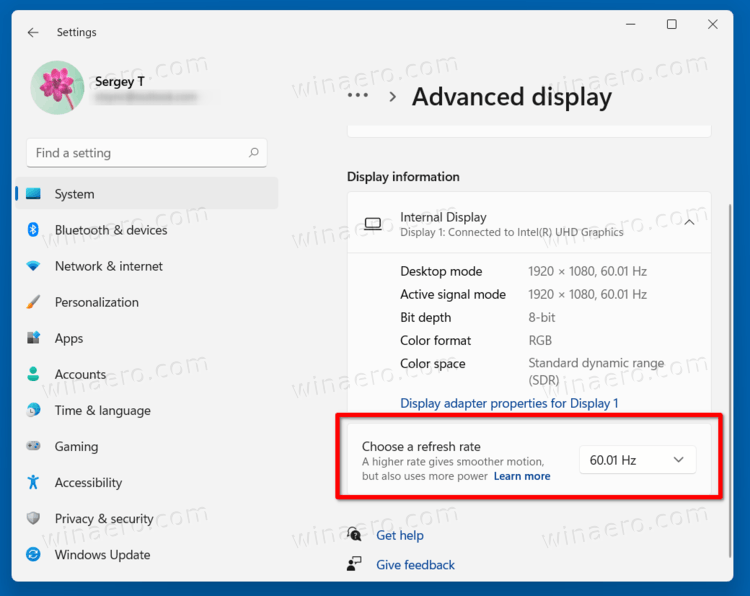
Task: Click the Give feedback icon
Action: pyautogui.click(x=354, y=564)
